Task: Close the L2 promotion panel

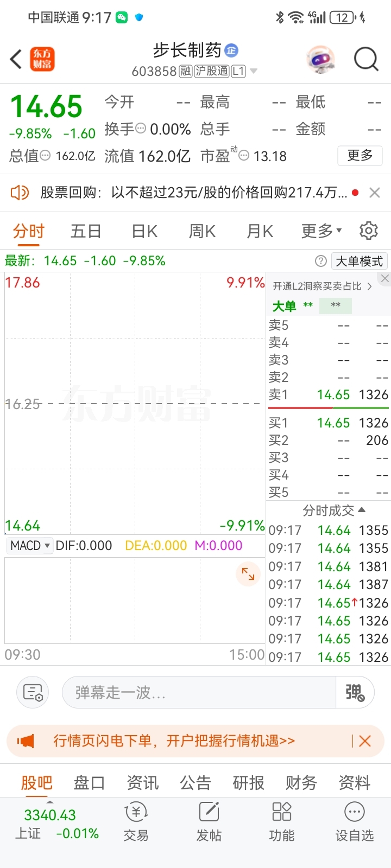Action: click(385, 278)
